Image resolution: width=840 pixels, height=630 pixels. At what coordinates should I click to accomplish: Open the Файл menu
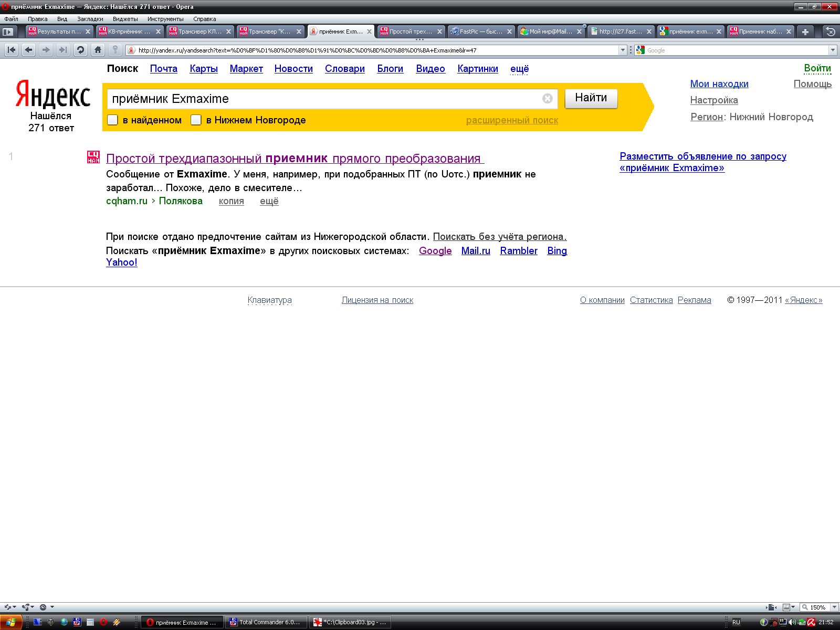coord(11,19)
